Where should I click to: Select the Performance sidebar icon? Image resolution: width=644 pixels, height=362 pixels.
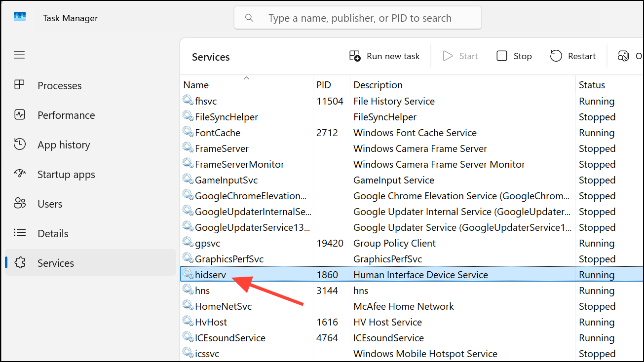coord(20,115)
